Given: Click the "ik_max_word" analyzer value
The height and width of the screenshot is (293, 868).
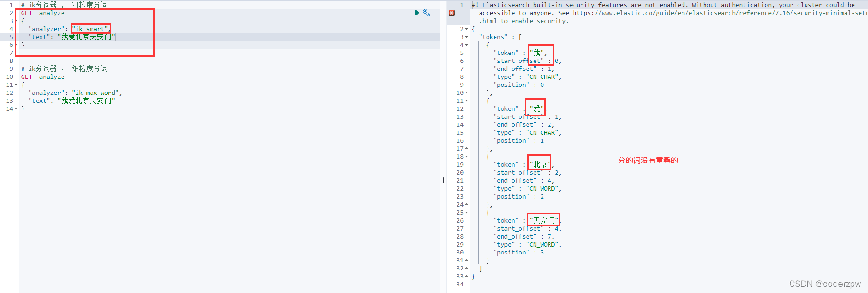Looking at the screenshot, I should tap(96, 93).
